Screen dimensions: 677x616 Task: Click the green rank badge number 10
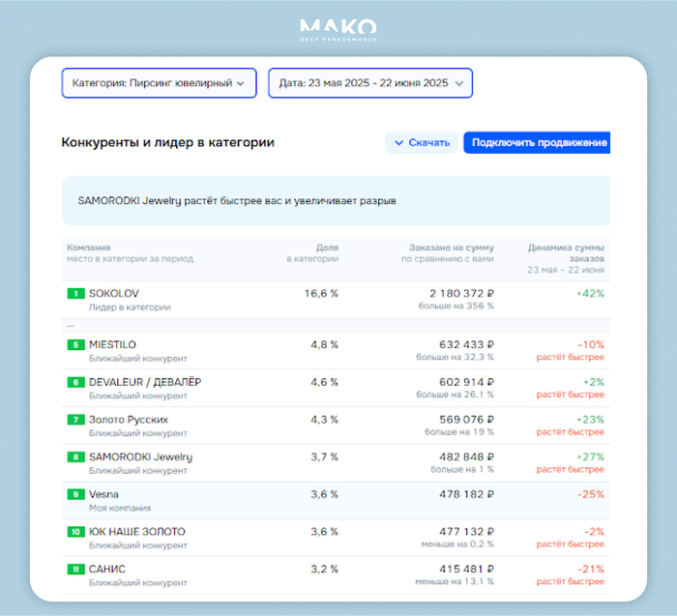[75, 532]
